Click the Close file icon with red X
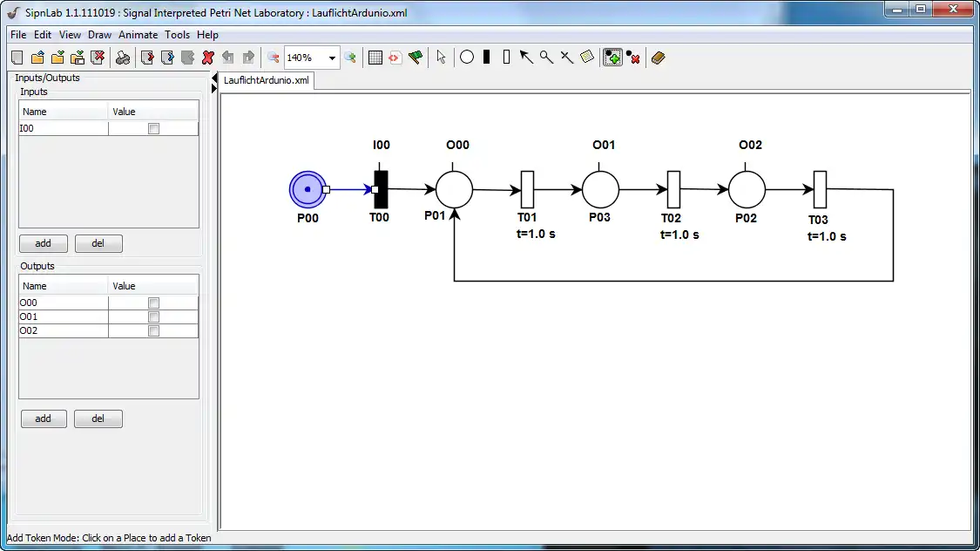The width and height of the screenshot is (980, 551). [98, 58]
